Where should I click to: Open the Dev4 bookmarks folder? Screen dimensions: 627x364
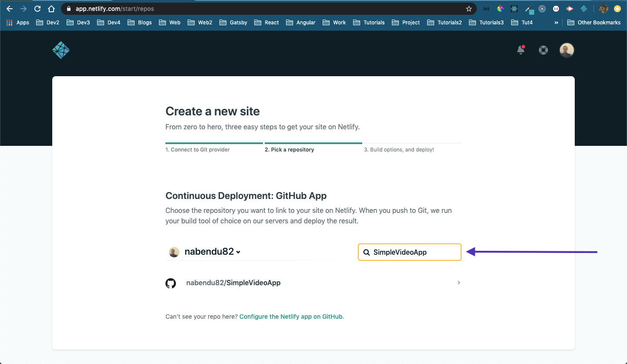click(108, 23)
